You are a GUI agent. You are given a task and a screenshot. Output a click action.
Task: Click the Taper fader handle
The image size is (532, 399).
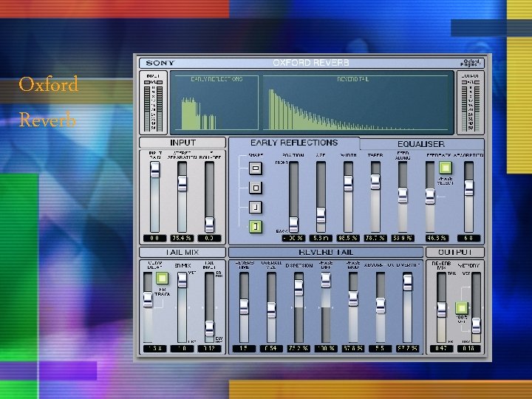pyautogui.click(x=375, y=182)
